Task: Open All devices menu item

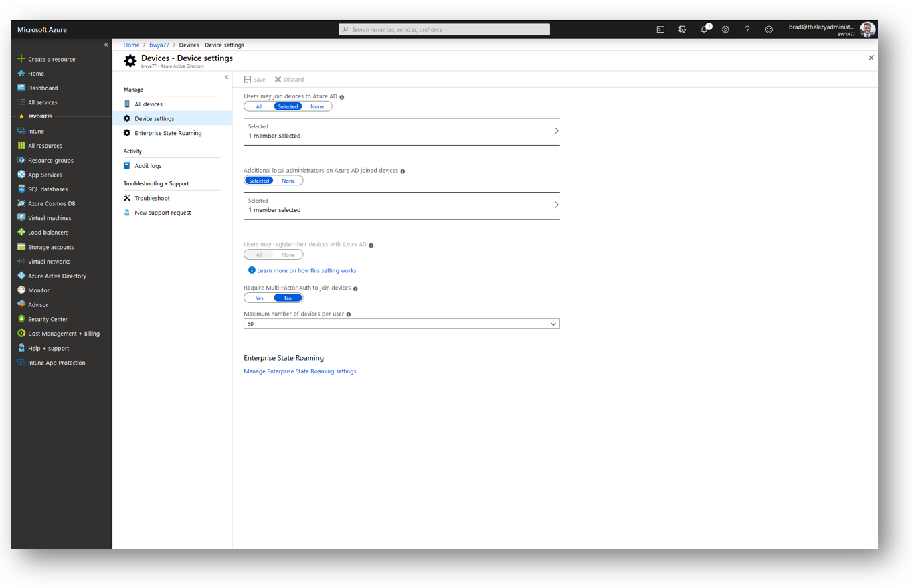Action: [x=172, y=104]
